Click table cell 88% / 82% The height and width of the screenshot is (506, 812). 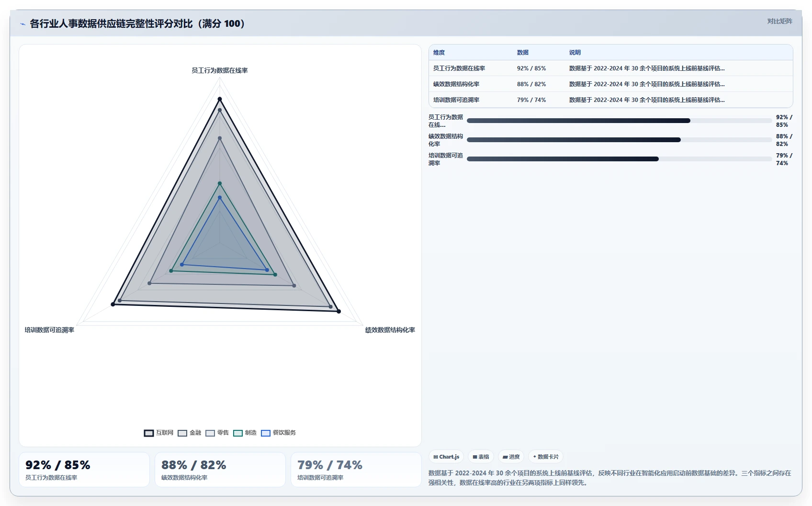pyautogui.click(x=531, y=84)
